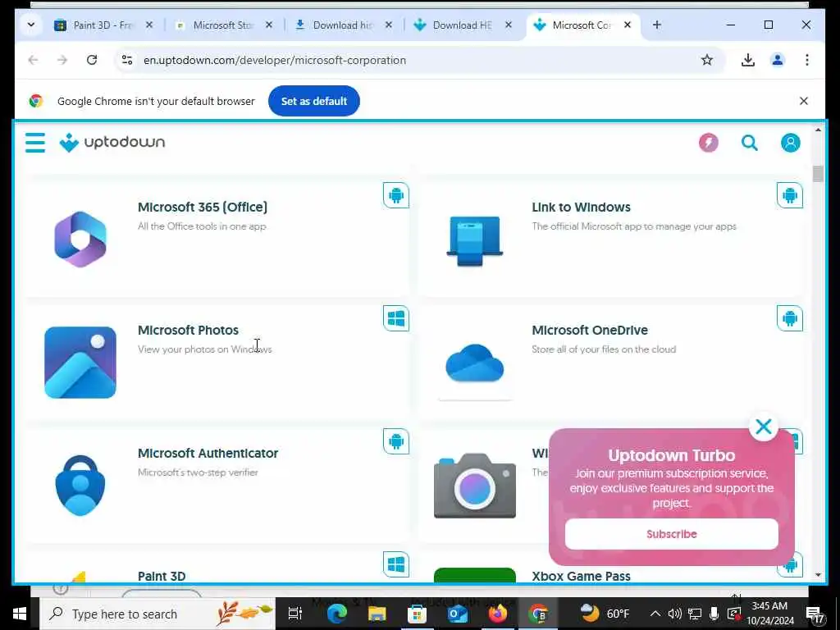This screenshot has width=840, height=630.
Task: Open Link to Windows title link
Action: pos(582,208)
